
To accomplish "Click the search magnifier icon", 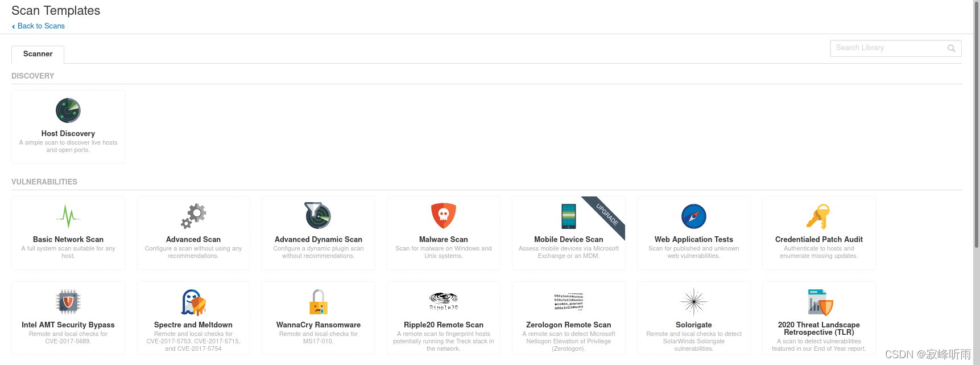I will click(951, 48).
